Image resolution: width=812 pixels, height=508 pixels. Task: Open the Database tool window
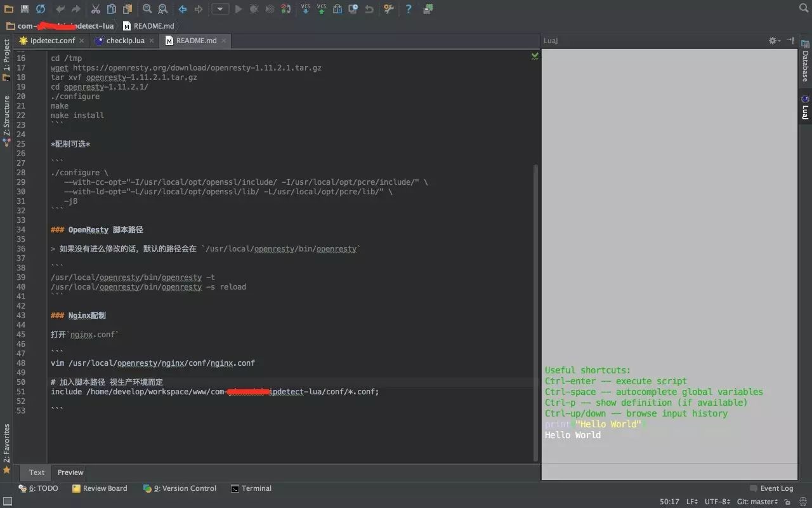pos(805,62)
